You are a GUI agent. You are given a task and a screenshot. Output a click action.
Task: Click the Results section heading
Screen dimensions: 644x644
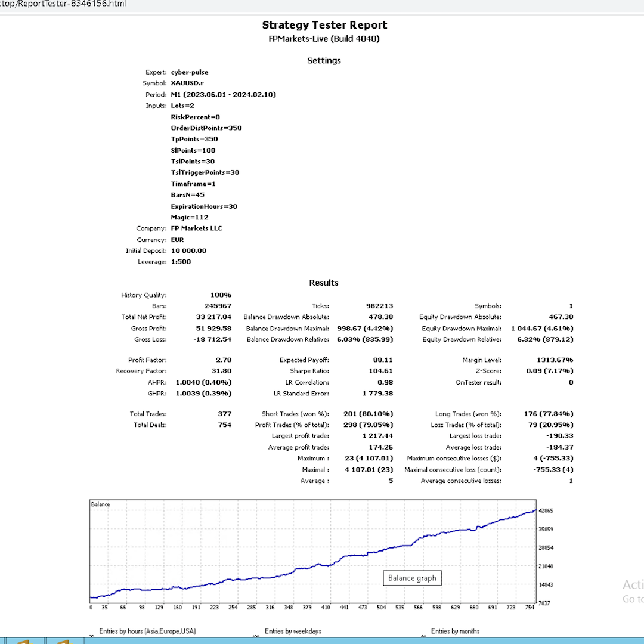(324, 283)
